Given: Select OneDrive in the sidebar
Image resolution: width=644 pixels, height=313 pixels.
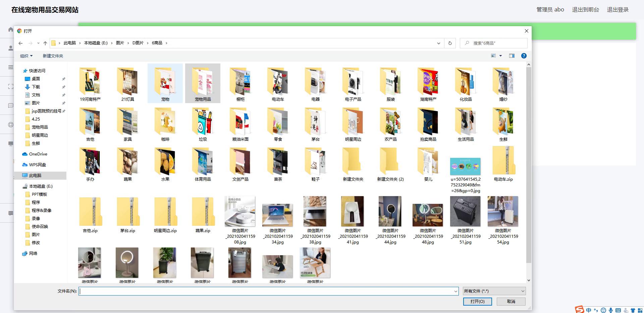Looking at the screenshot, I should 38,154.
